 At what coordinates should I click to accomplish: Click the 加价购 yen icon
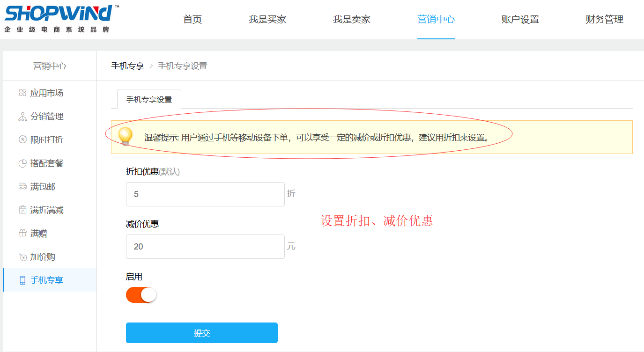(22, 257)
